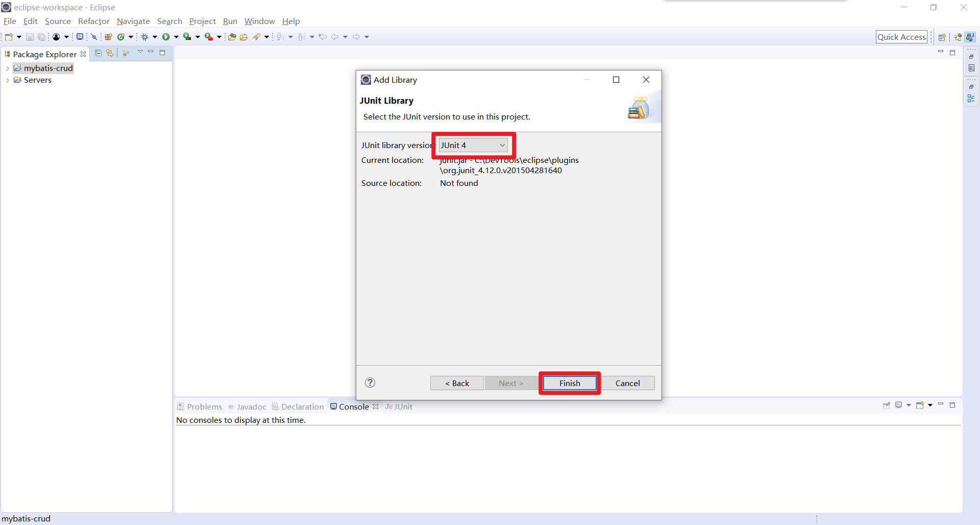
Task: Open the Window menu
Action: tap(260, 21)
